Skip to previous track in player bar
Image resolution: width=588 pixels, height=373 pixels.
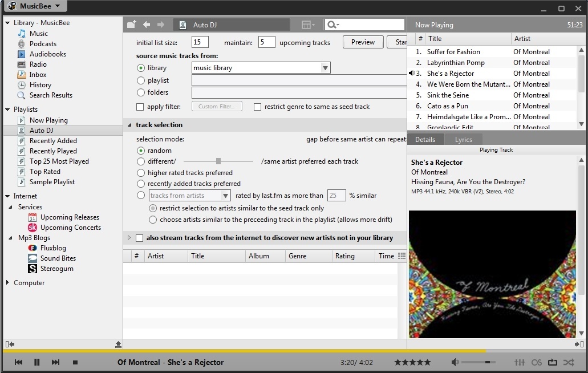(x=18, y=362)
